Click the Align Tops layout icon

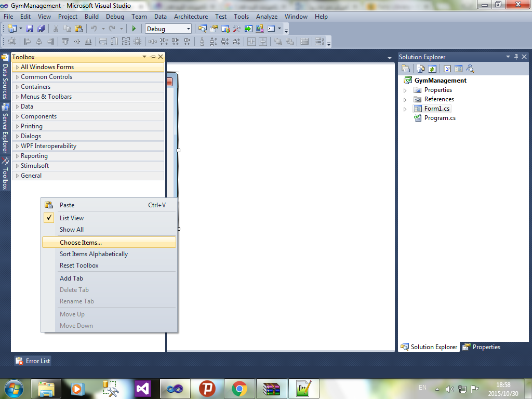[65, 42]
